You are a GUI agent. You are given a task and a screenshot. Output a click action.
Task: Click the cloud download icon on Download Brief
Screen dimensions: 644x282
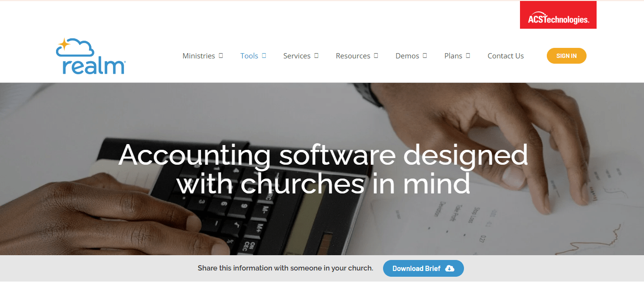(x=450, y=269)
